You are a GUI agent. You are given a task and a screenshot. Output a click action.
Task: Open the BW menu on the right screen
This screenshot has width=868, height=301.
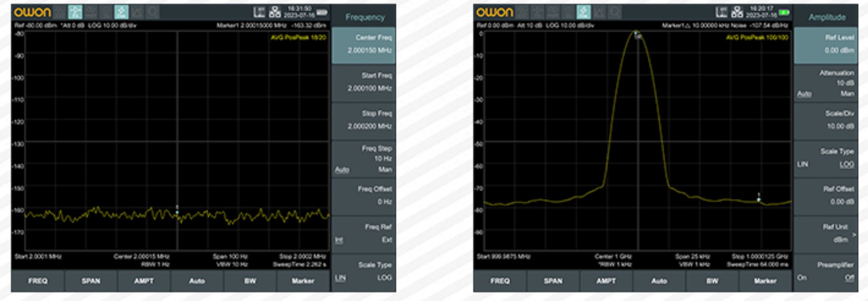(713, 281)
